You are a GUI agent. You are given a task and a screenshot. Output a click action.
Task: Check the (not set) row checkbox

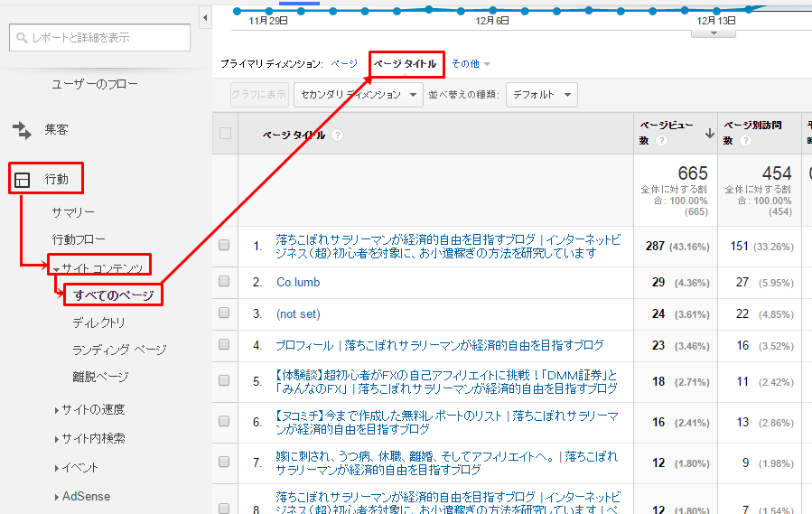[x=224, y=313]
